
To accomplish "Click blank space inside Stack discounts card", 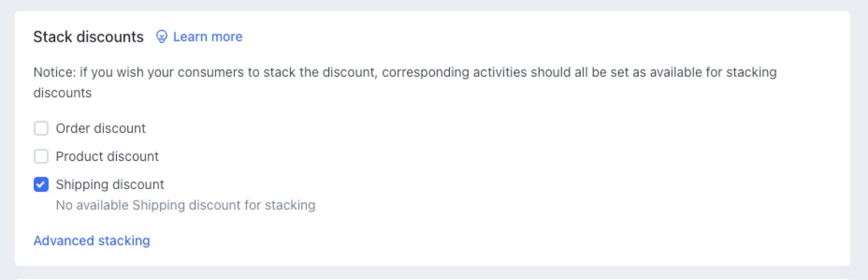I will click(562, 169).
